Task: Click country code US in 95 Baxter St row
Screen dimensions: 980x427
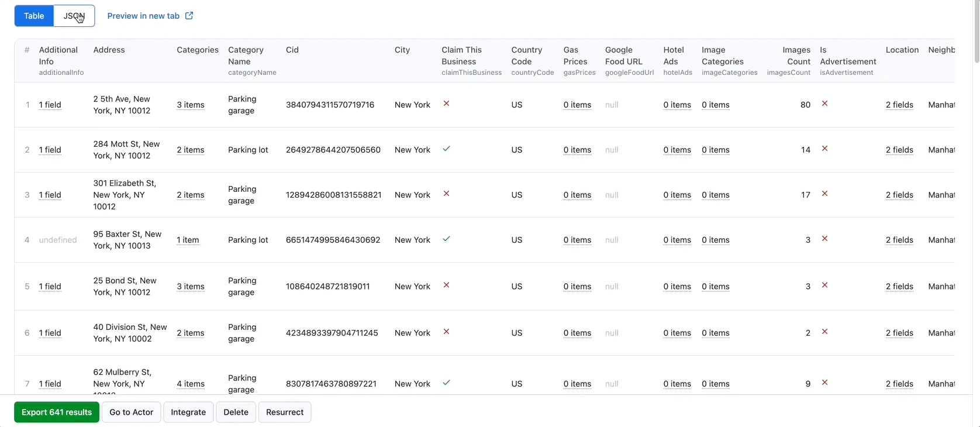Action: click(x=517, y=240)
